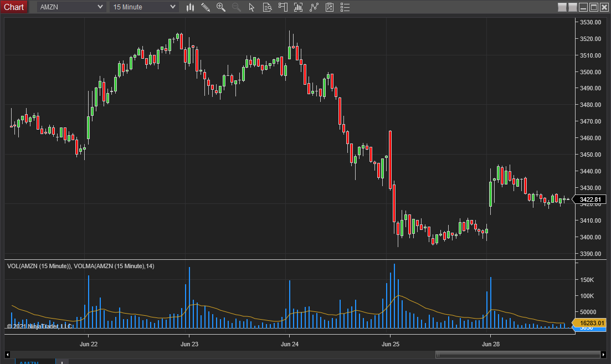Image resolution: width=611 pixels, height=364 pixels.
Task: Click the left scroll arrow
Action: point(7,354)
